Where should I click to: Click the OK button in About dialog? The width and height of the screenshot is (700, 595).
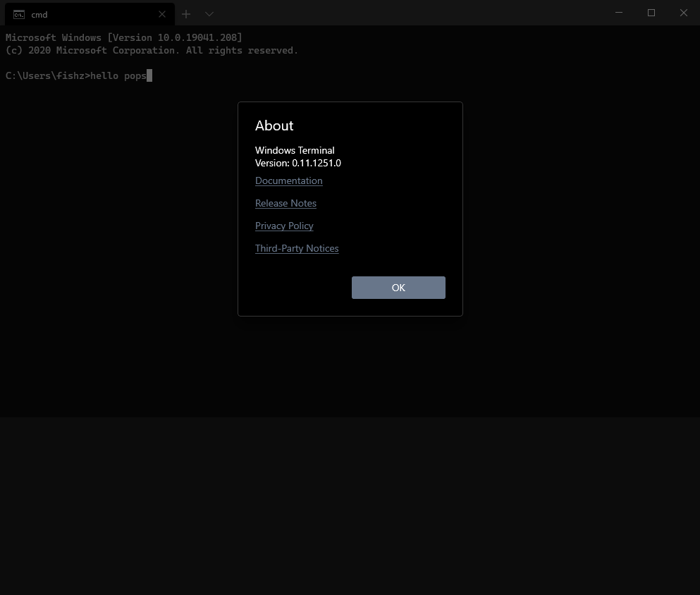[398, 288]
